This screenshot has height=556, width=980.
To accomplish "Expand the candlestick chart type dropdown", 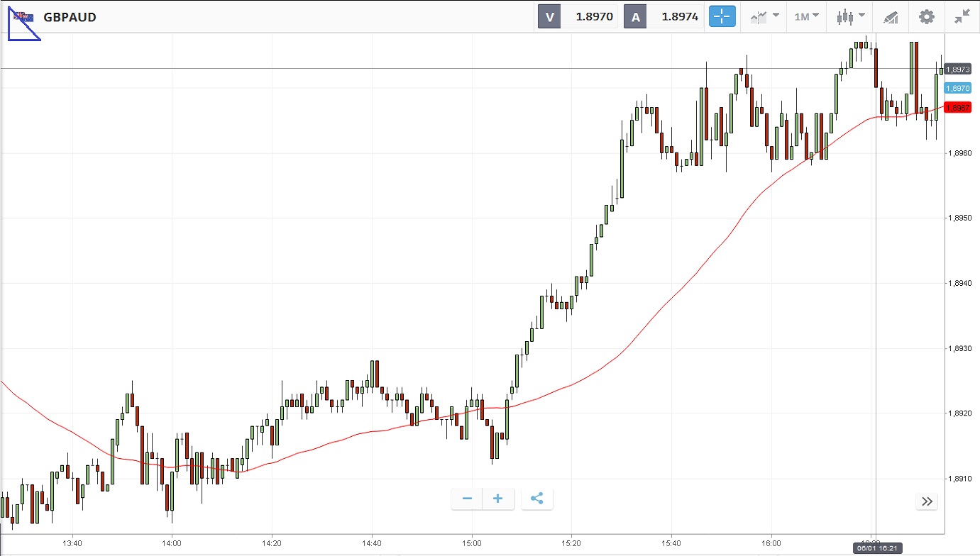I will pyautogui.click(x=851, y=17).
